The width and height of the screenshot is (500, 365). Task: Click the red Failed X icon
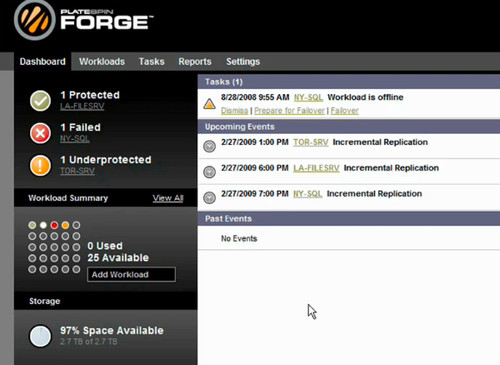coord(40,133)
